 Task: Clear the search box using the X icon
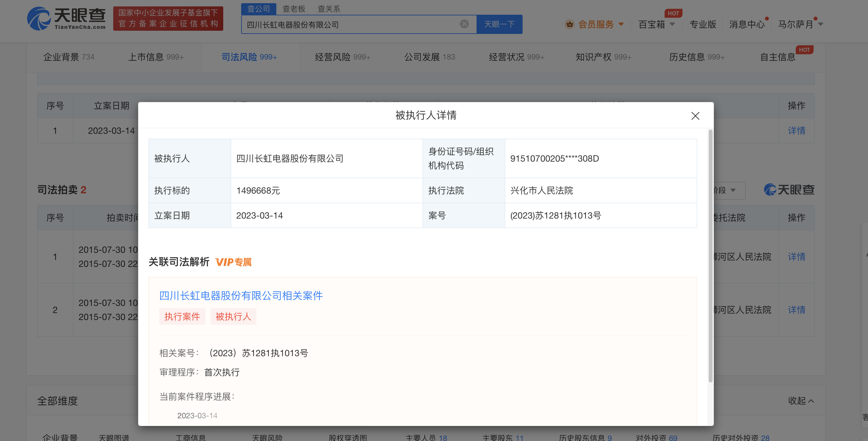coord(464,24)
